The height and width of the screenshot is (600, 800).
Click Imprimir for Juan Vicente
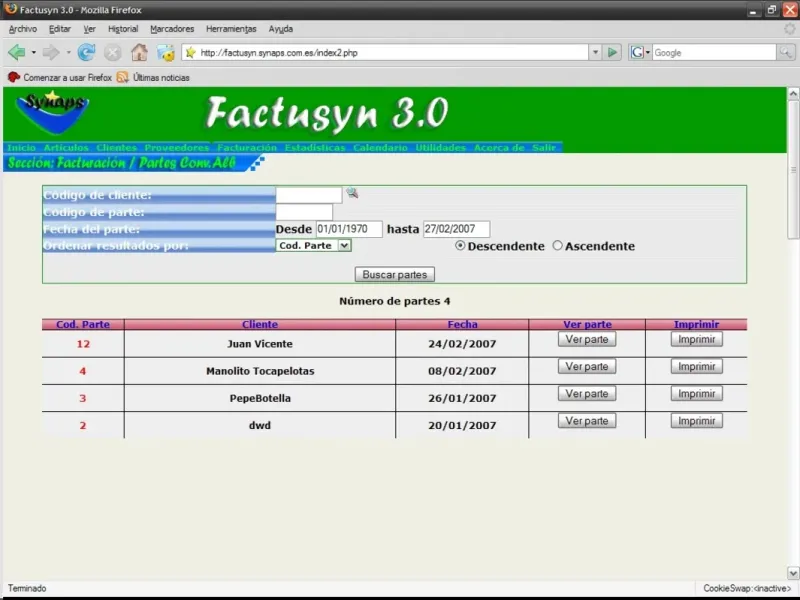click(x=696, y=339)
